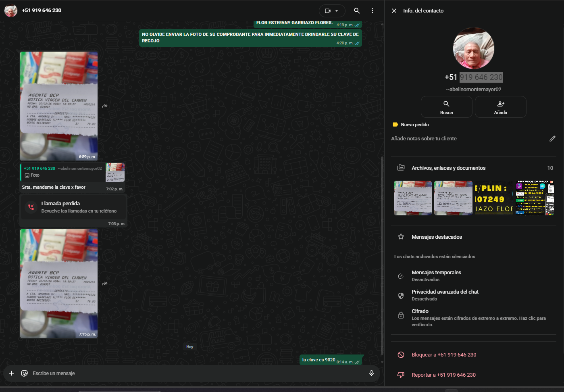Open the emoji and sticker picker
Screen dimensions: 564x392
coord(25,373)
